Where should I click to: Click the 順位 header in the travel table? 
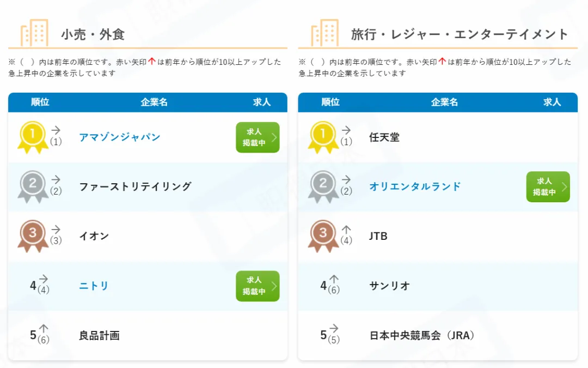(x=330, y=102)
